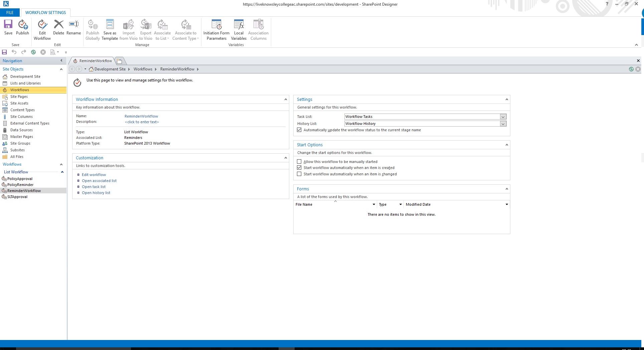Toggle automatically update workflow status checkbox
This screenshot has width=644, height=350.
[x=299, y=130]
